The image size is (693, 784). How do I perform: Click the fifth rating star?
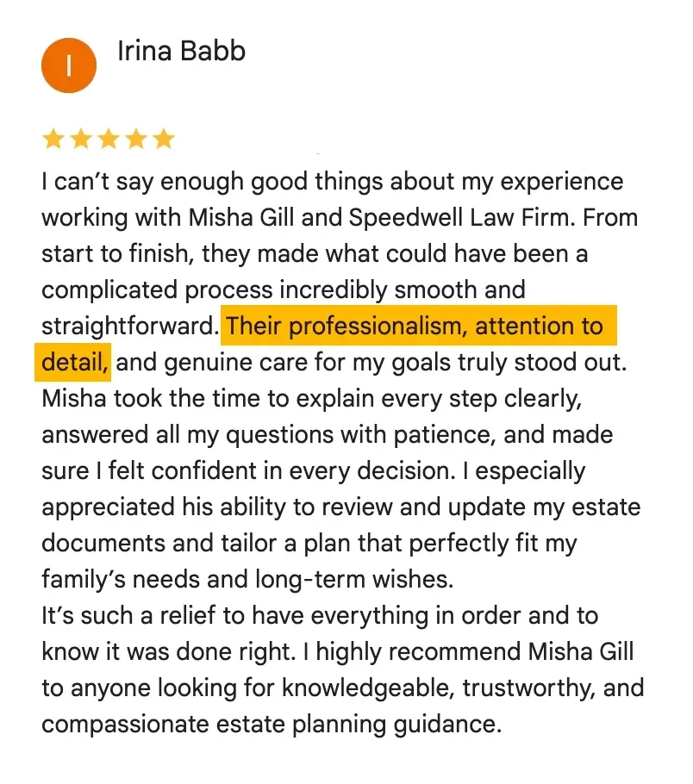tap(164, 139)
